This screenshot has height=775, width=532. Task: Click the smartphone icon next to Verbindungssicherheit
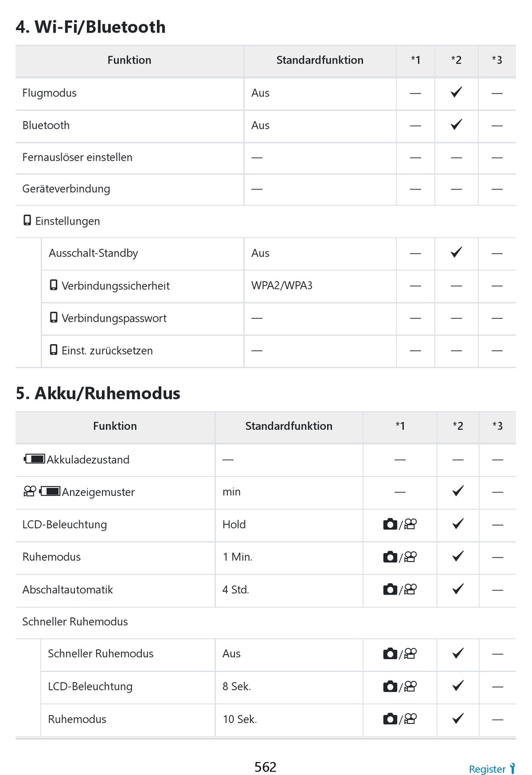[x=54, y=285]
